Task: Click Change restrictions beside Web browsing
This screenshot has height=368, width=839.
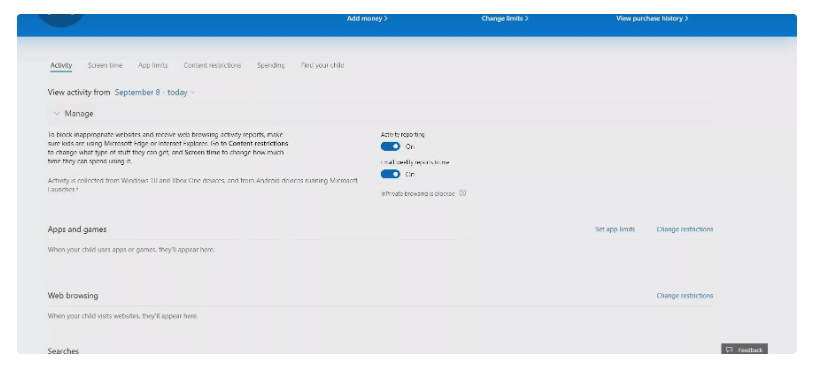Action: (x=685, y=295)
